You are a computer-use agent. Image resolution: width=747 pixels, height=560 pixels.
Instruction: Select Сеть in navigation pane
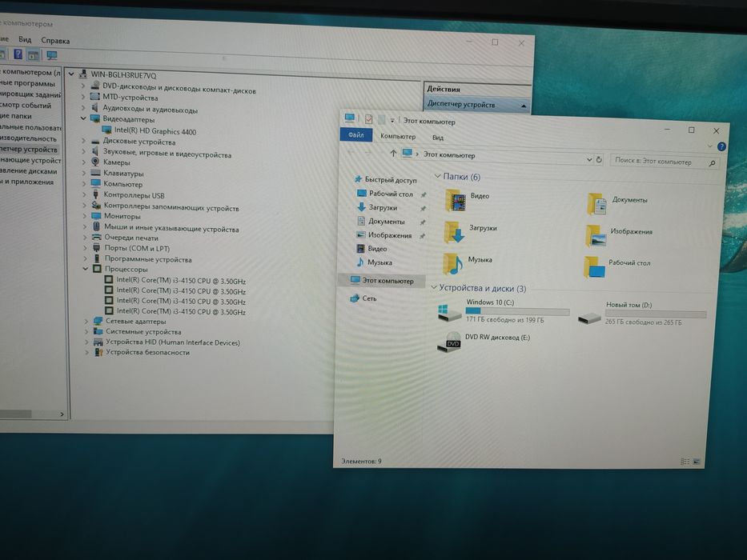pyautogui.click(x=364, y=298)
